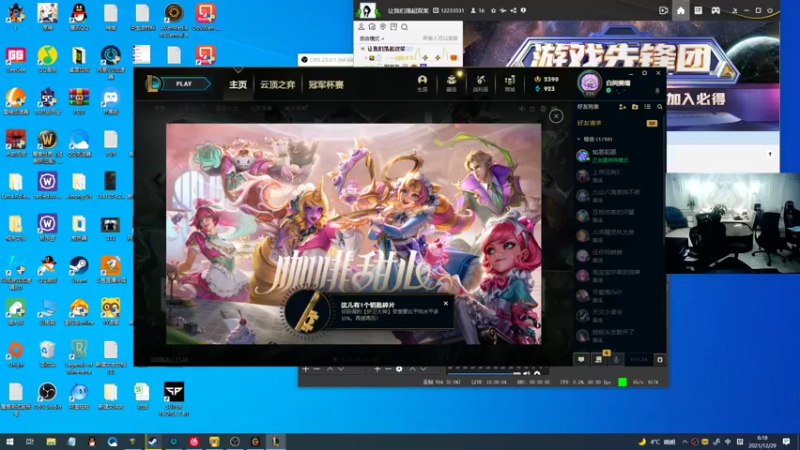The height and width of the screenshot is (450, 800).
Task: Adjust the OBS audio volume slider
Action: (x=484, y=373)
